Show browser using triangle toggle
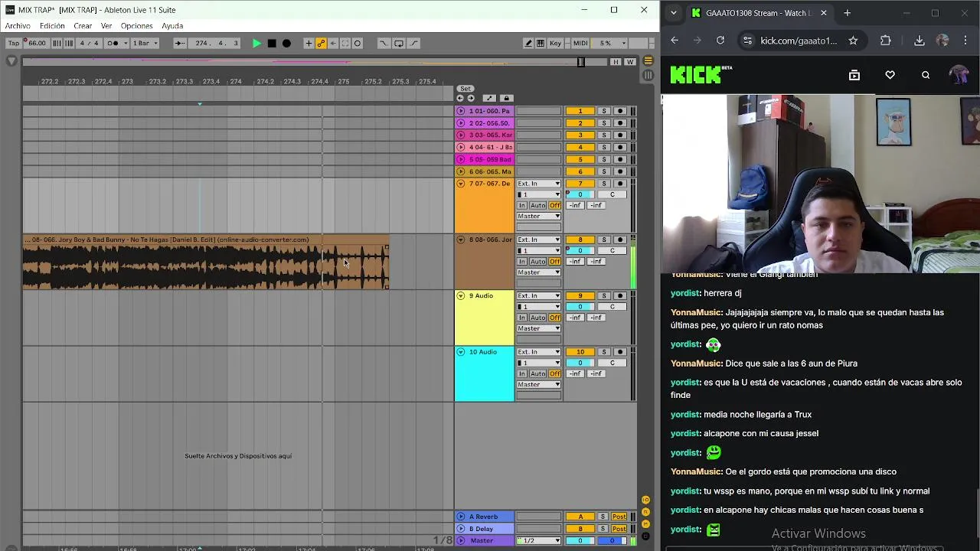The image size is (980, 551). (11, 61)
